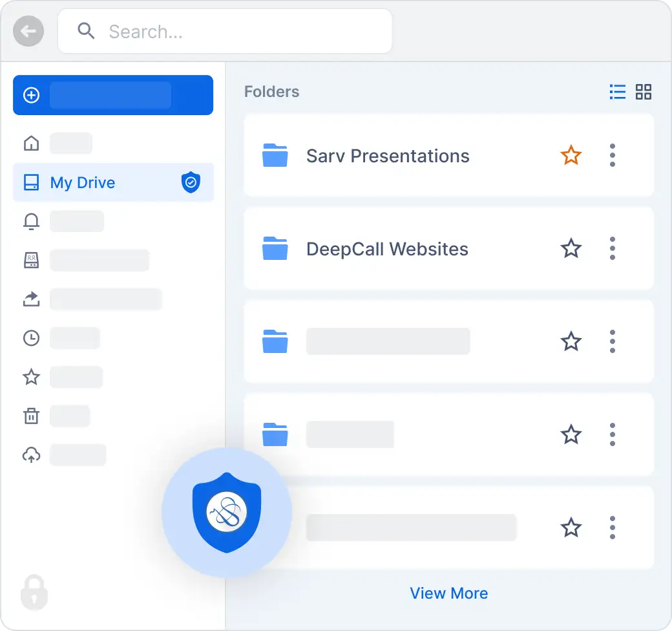The width and height of the screenshot is (672, 631).
Task: Select the Home icon in the sidebar
Action: pos(30,143)
